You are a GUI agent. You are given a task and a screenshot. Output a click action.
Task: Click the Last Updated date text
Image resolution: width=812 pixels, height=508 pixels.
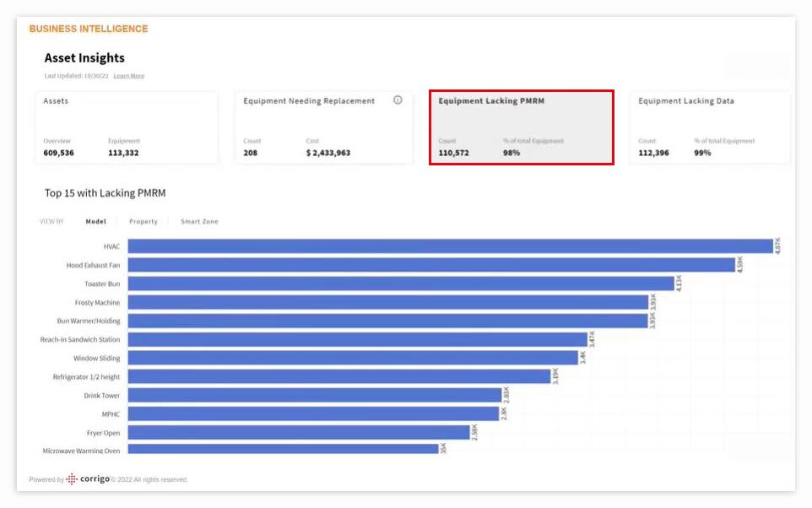coord(77,76)
